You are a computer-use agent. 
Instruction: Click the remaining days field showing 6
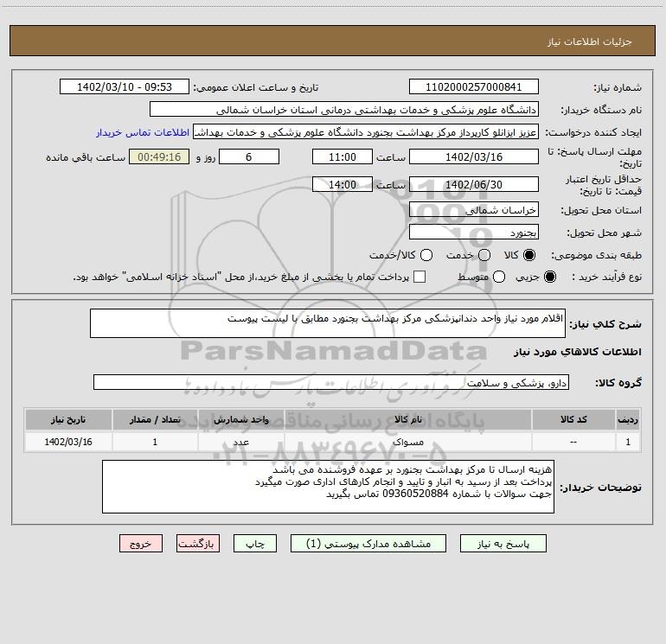click(249, 156)
